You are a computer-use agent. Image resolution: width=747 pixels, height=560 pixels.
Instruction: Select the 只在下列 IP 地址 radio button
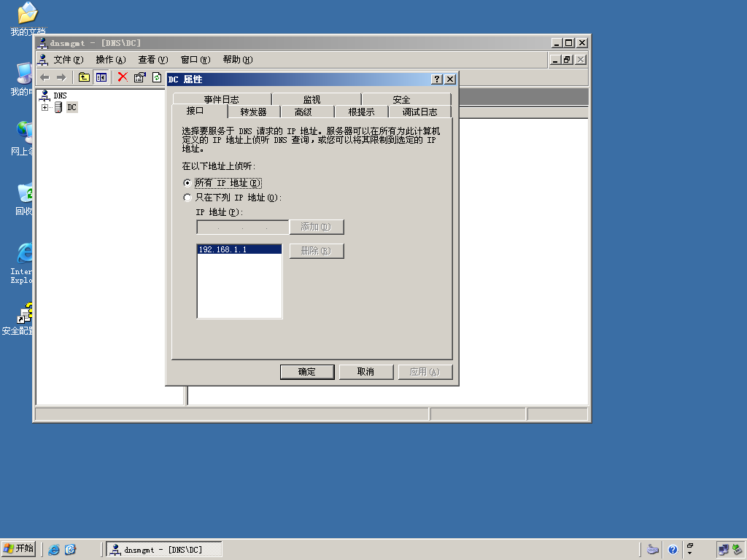pos(187,197)
